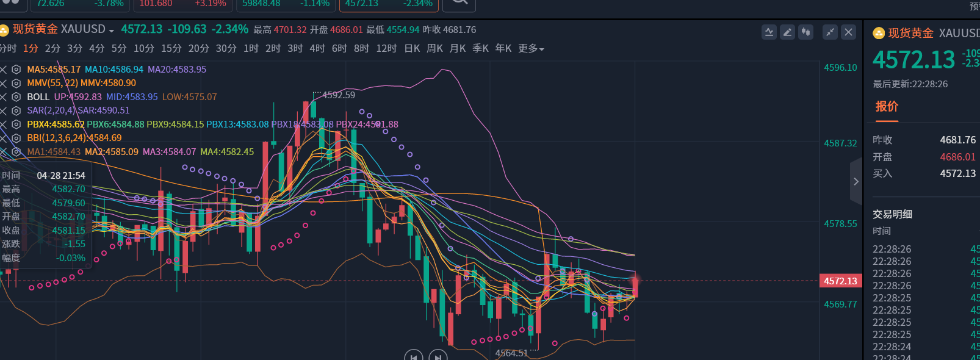This screenshot has width=980, height=360.
Task: Open the 报价 quote tab
Action: (x=887, y=107)
